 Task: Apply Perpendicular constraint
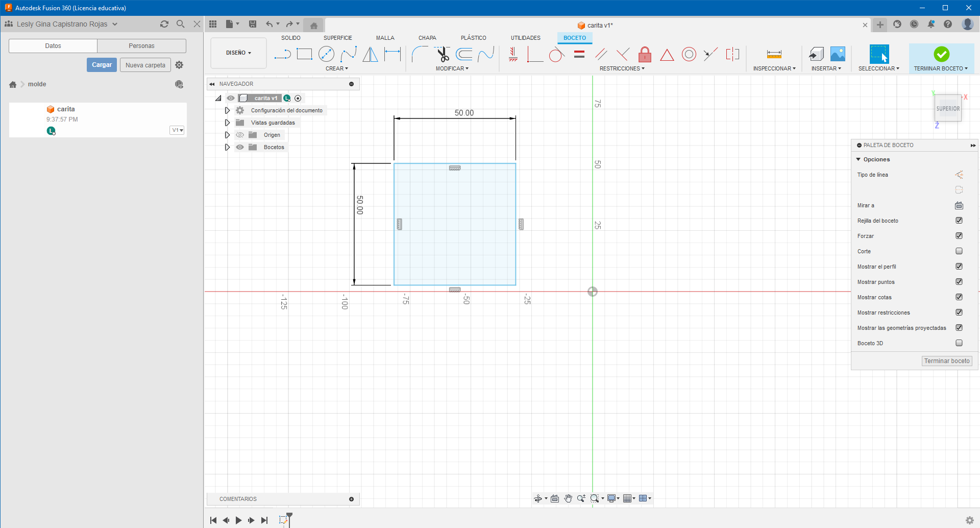(x=623, y=54)
